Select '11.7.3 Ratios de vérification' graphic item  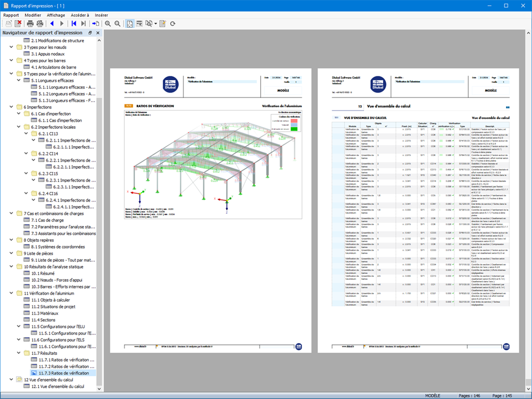click(64, 373)
